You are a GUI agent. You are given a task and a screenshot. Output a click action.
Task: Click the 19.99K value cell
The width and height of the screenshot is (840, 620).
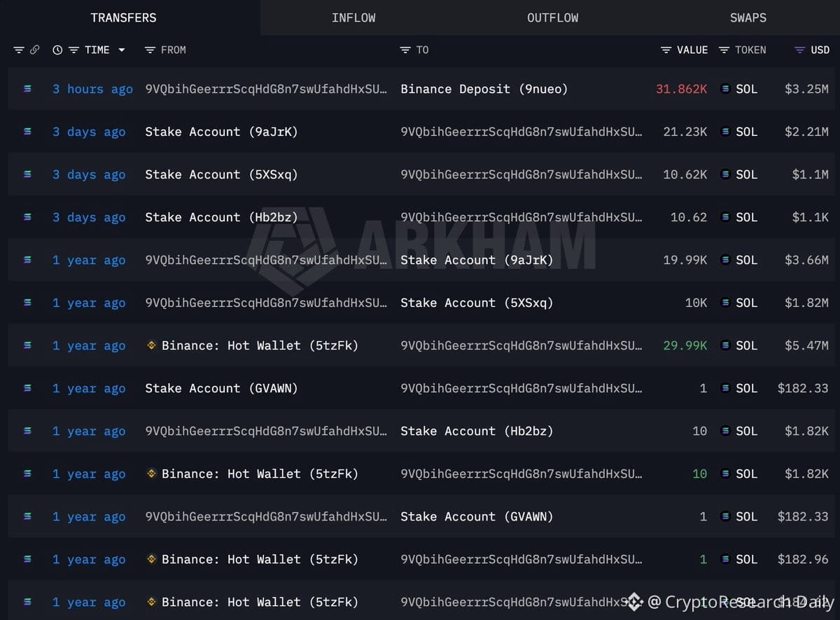pyautogui.click(x=685, y=260)
